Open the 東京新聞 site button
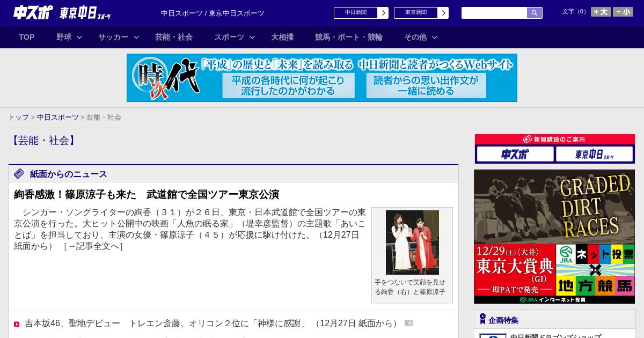644x338 pixels. [x=416, y=13]
